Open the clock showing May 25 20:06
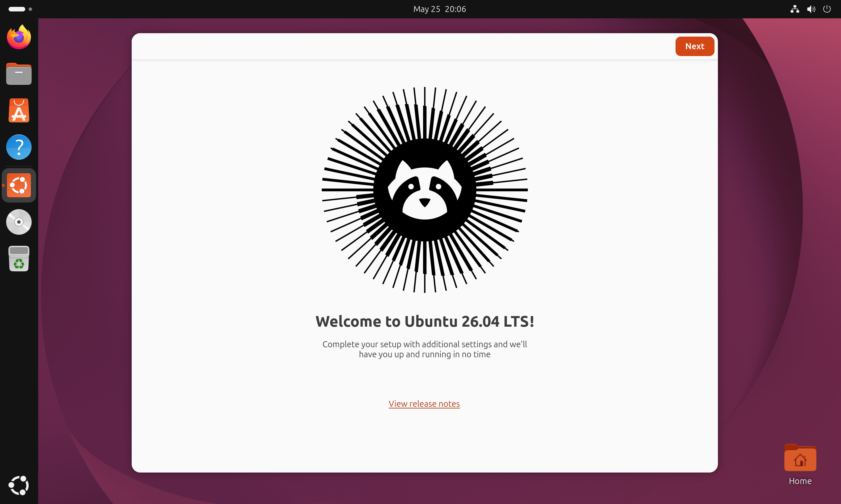Screen dimensions: 841x504 pos(439,9)
